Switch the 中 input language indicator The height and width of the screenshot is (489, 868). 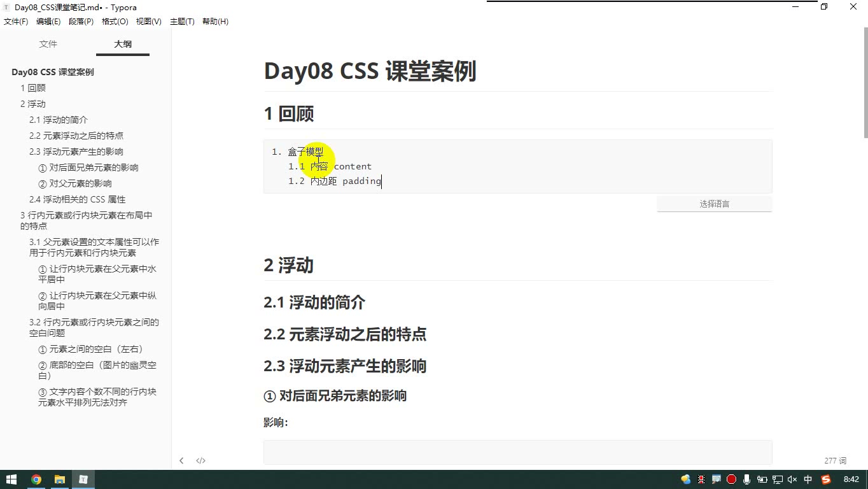(x=808, y=479)
